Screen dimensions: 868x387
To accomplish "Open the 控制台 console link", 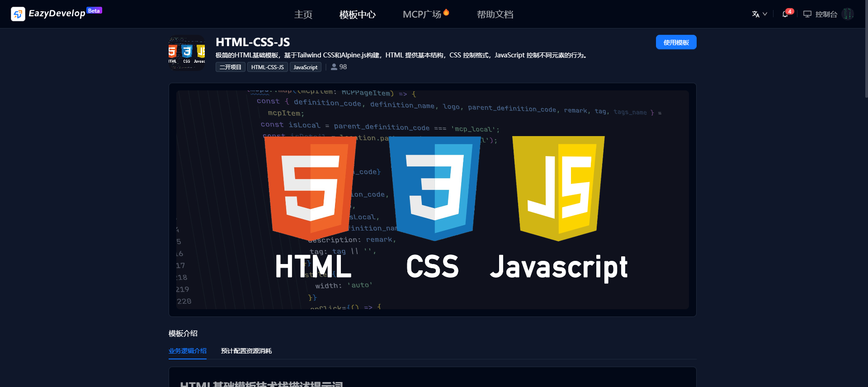I will tap(820, 14).
